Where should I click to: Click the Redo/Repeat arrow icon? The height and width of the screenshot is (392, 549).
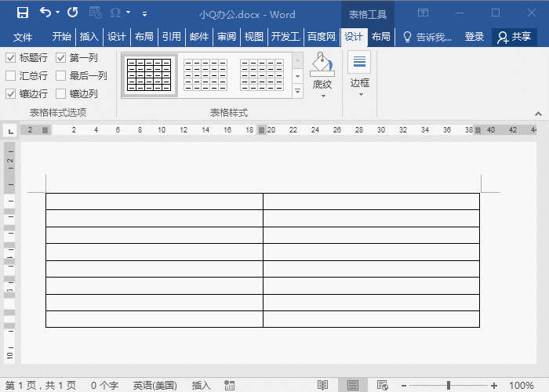pyautogui.click(x=72, y=13)
